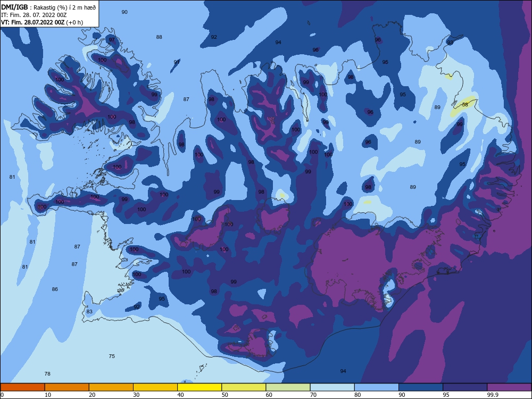Click the legend tick label 60

pyautogui.click(x=269, y=395)
